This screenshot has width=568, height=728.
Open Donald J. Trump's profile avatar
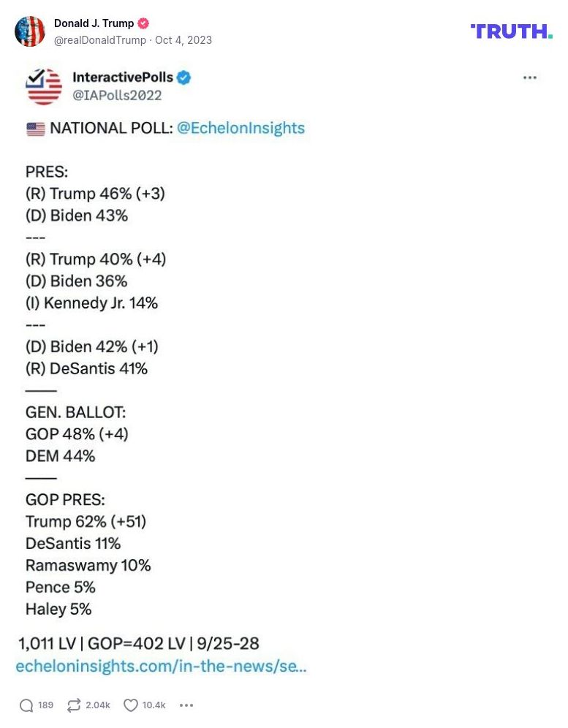pyautogui.click(x=30, y=31)
